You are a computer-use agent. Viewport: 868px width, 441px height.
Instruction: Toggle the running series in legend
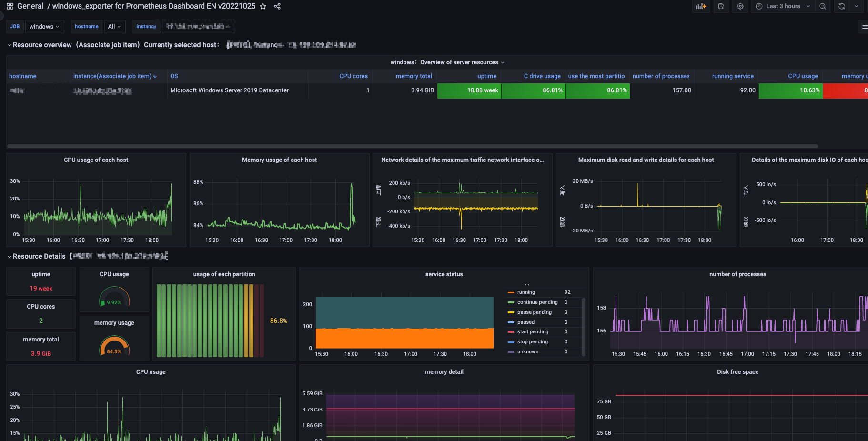(x=526, y=292)
